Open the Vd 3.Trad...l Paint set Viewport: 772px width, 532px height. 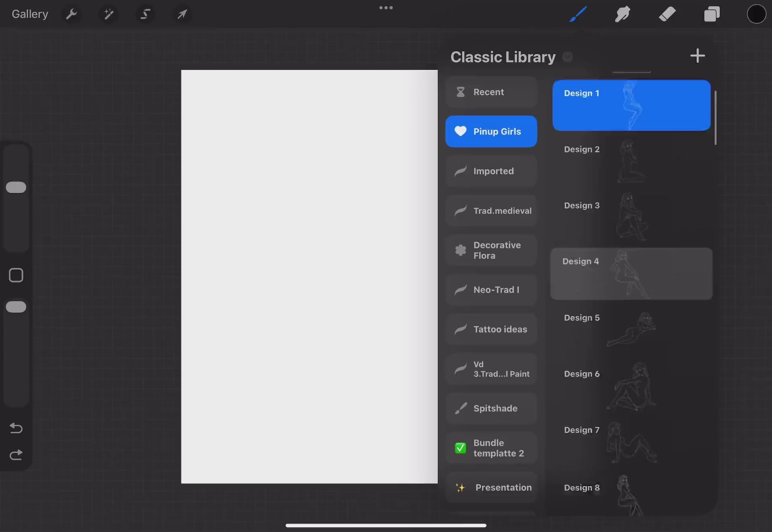pos(491,369)
